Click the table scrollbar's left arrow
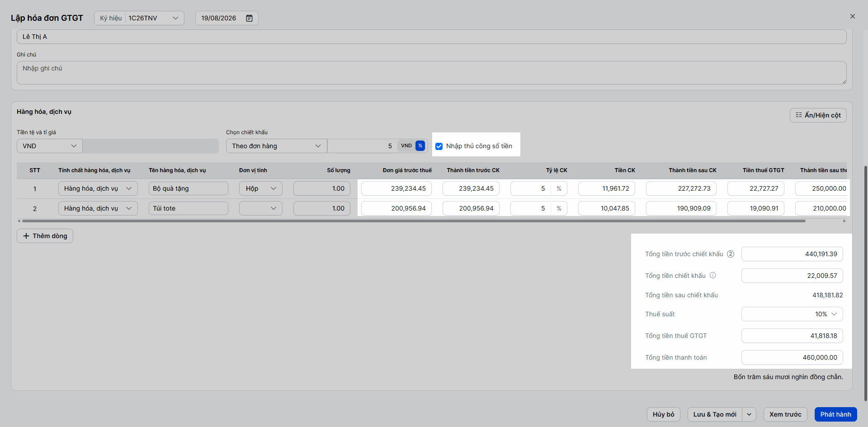Screen dimensions: 868x427 (19, 221)
